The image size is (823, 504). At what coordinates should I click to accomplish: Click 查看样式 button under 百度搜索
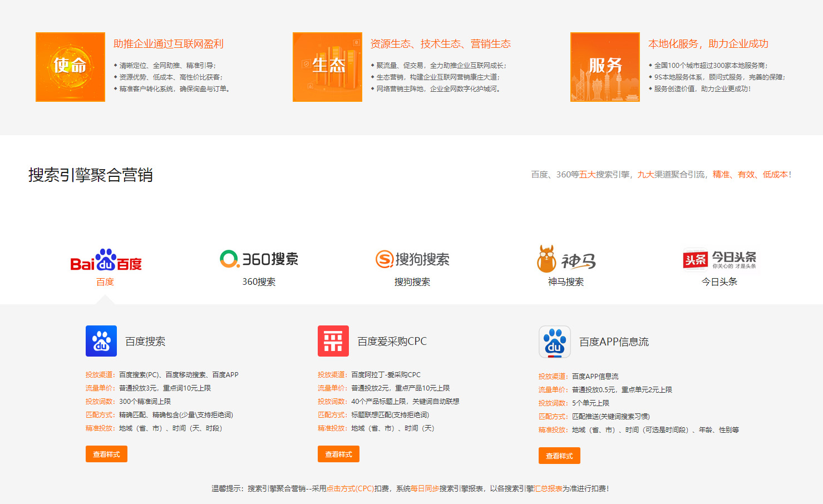(x=106, y=453)
